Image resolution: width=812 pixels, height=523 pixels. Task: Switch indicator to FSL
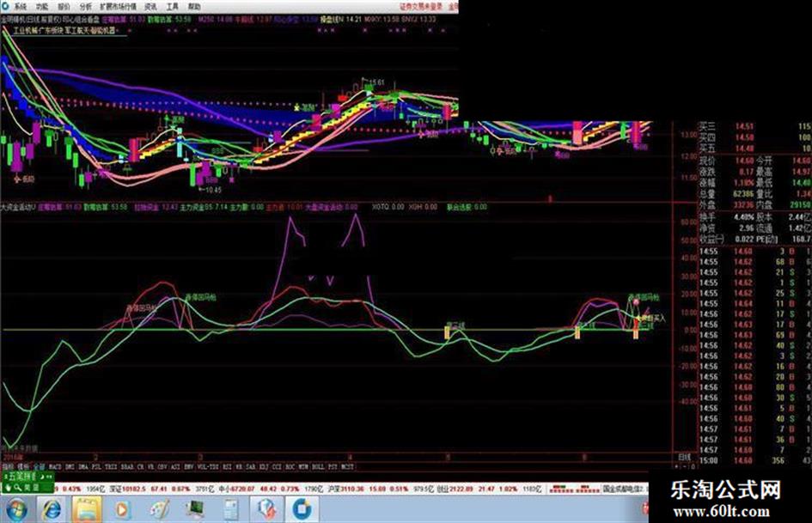[97, 466]
